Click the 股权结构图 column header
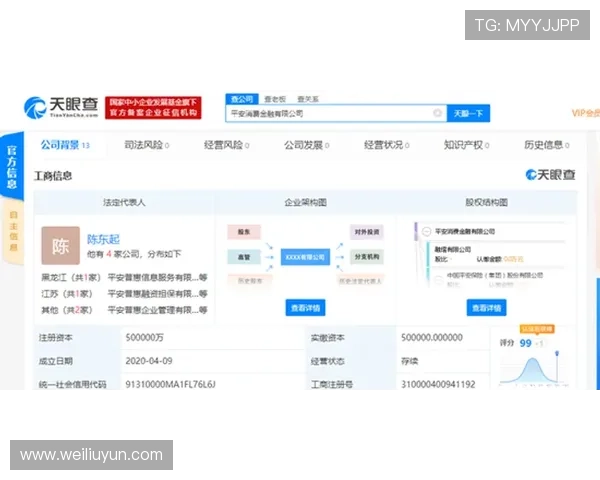Screen dimensions: 600x480 pos(486,202)
